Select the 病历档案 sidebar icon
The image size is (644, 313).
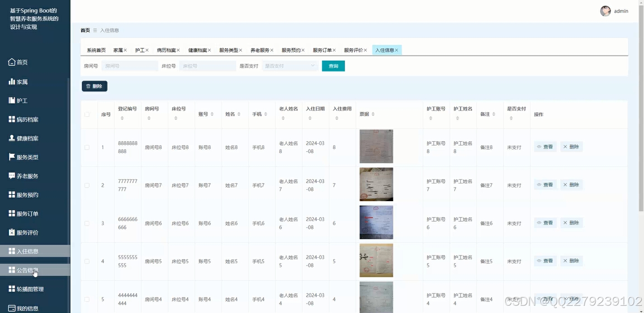click(x=11, y=119)
